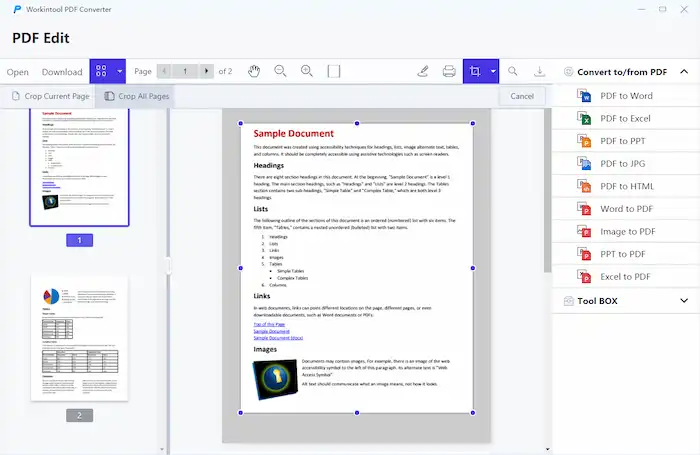Click the Image to PDF icon
700x455 pixels.
pyautogui.click(x=584, y=231)
